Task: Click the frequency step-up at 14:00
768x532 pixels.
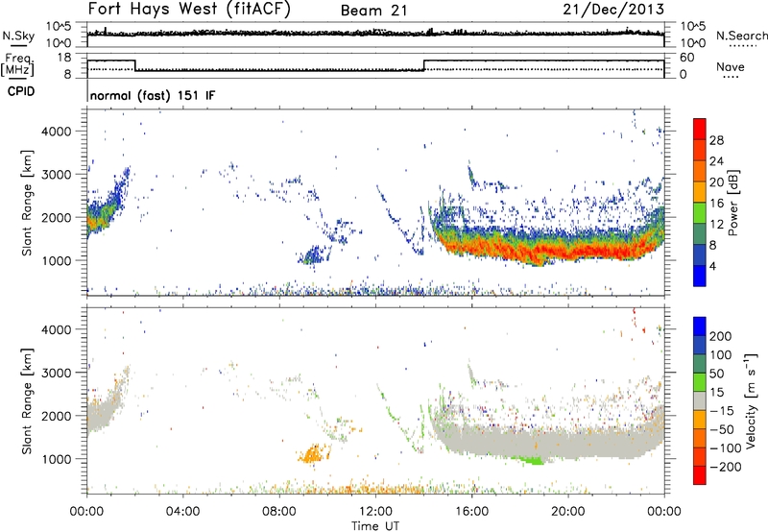Action: tap(424, 65)
